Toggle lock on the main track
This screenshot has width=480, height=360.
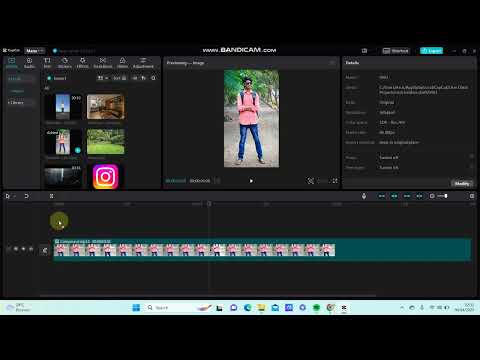[16, 249]
